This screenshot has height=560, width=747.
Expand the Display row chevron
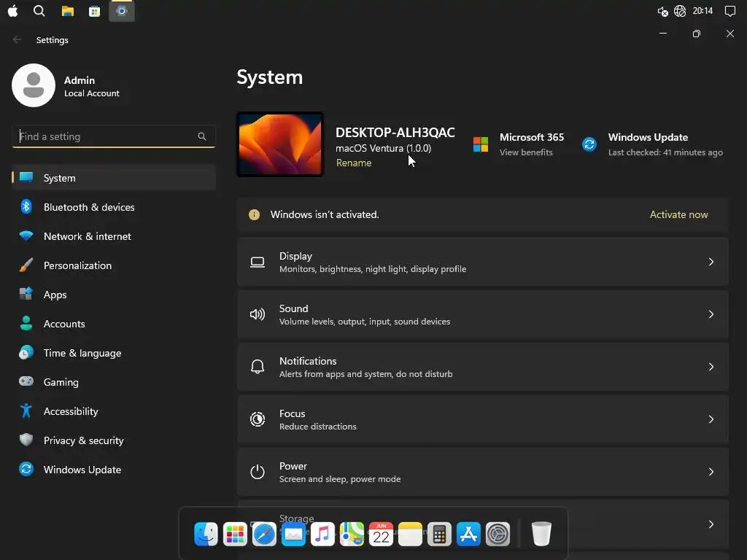(711, 262)
